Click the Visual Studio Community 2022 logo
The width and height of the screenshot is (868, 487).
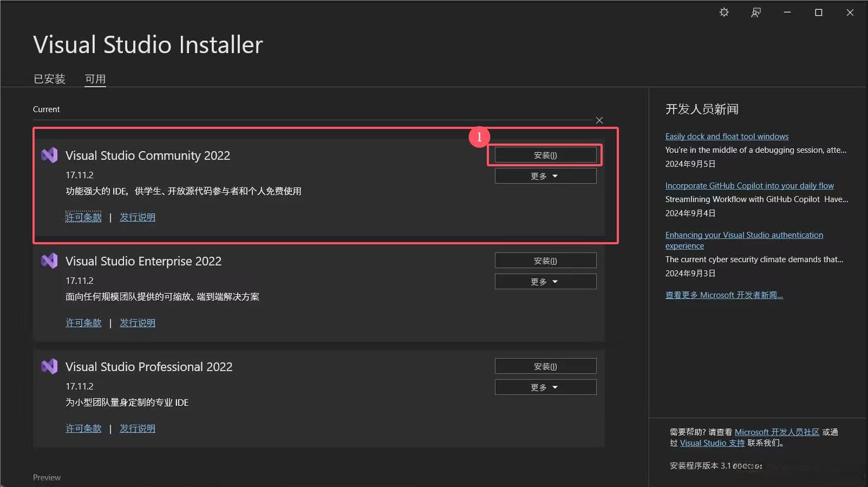[49, 155]
